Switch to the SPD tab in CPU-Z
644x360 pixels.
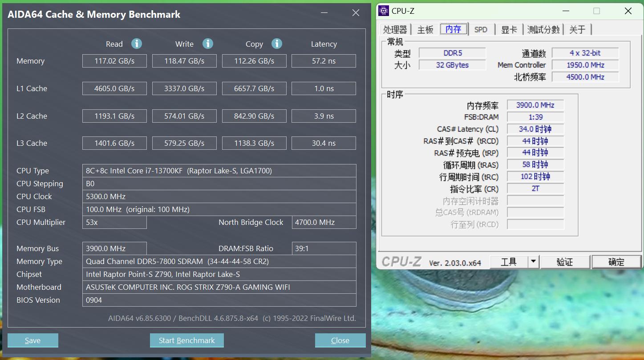(481, 29)
